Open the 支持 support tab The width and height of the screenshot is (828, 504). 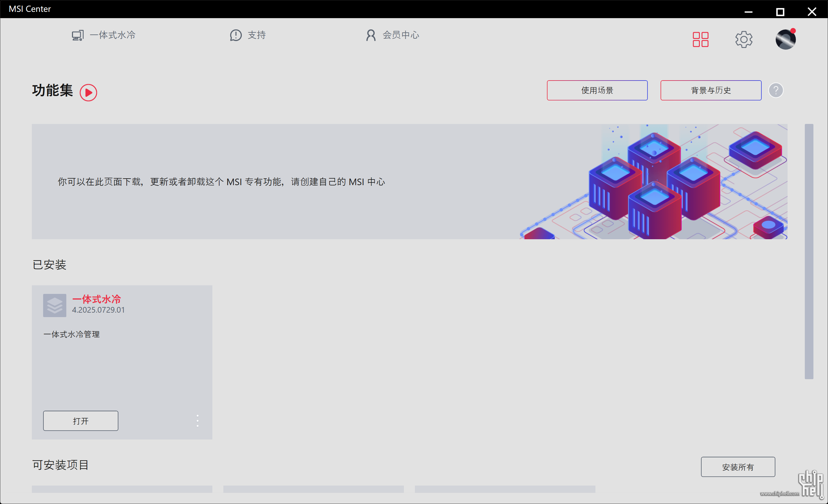pos(248,35)
